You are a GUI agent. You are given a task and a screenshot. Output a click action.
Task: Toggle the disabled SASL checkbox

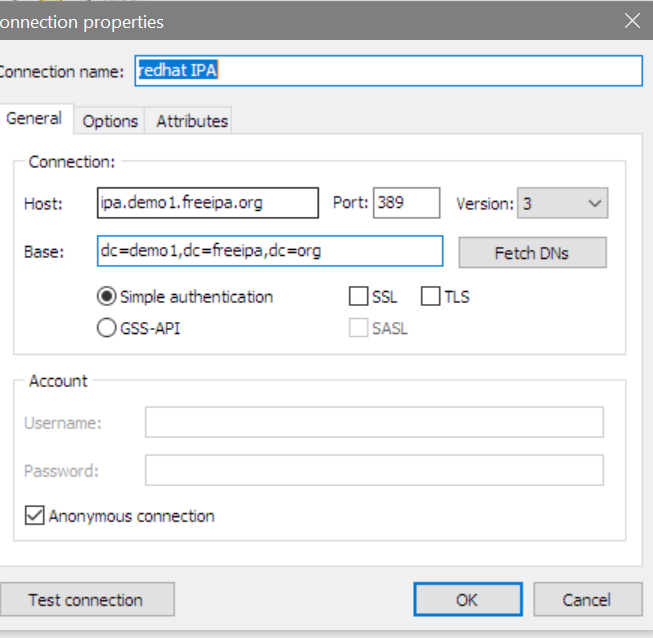(359, 328)
